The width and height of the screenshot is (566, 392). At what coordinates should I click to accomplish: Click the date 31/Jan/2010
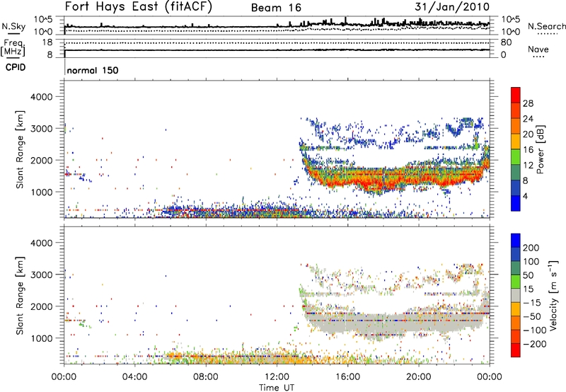coord(452,7)
